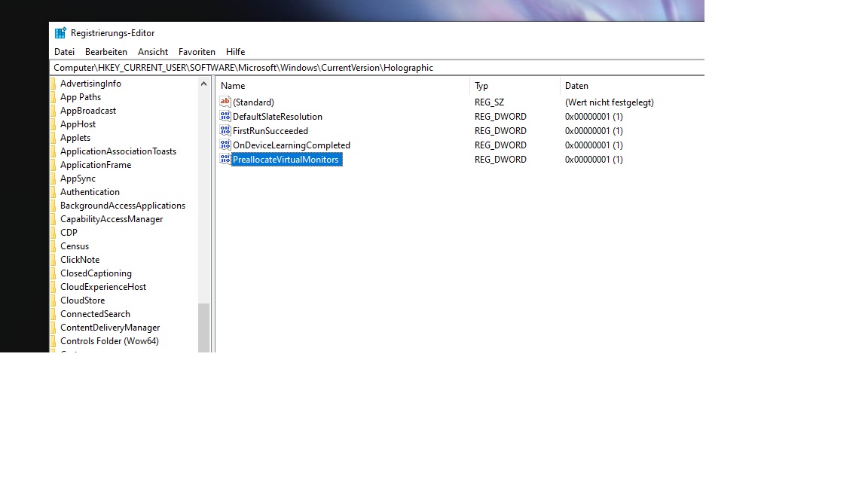Open the Datei menu
This screenshot has height=488, width=868.
[64, 51]
